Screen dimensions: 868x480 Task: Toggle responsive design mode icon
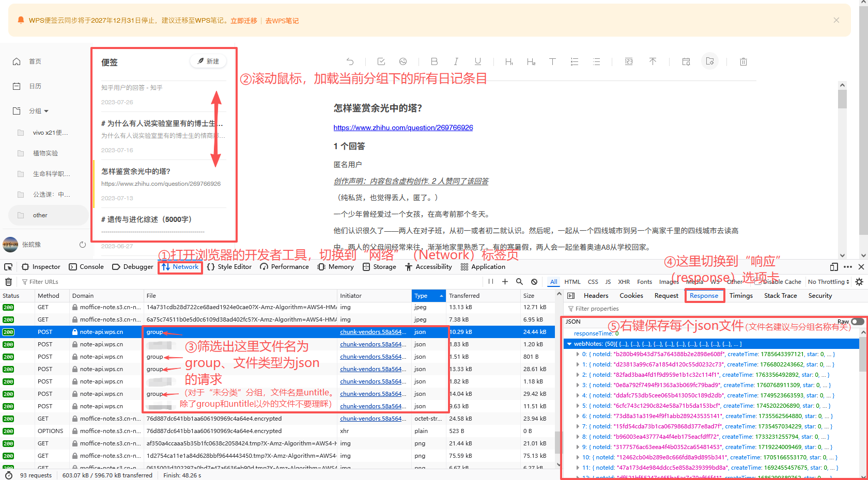coord(834,267)
